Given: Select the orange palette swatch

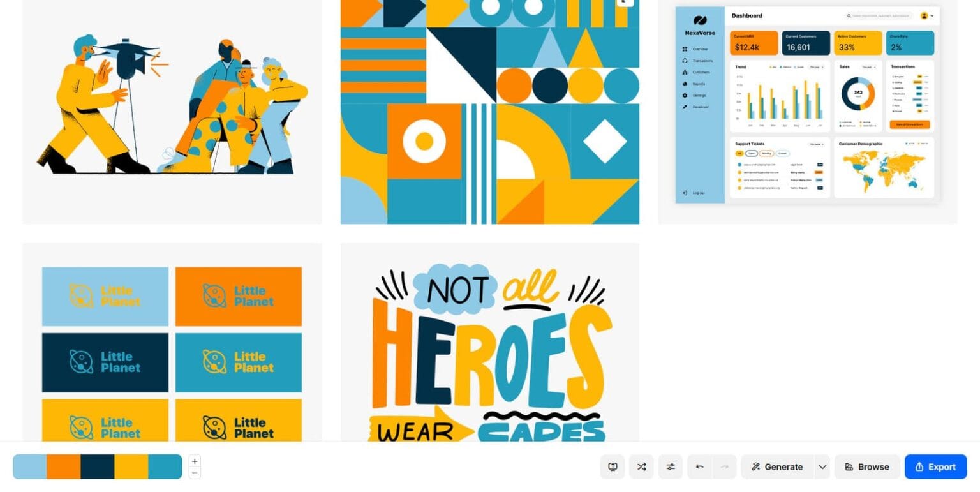Looking at the screenshot, I should pos(63,466).
